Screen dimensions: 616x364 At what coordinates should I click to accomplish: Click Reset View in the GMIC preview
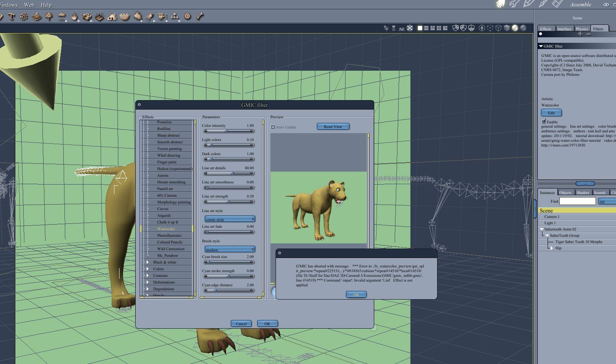[x=333, y=126]
